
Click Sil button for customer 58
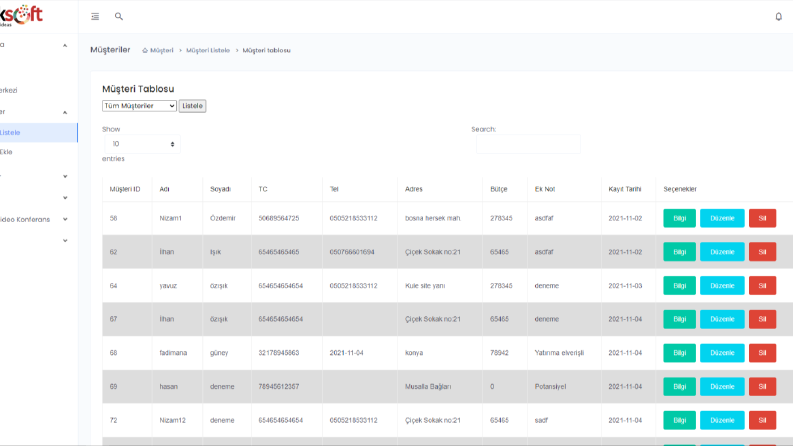click(762, 218)
